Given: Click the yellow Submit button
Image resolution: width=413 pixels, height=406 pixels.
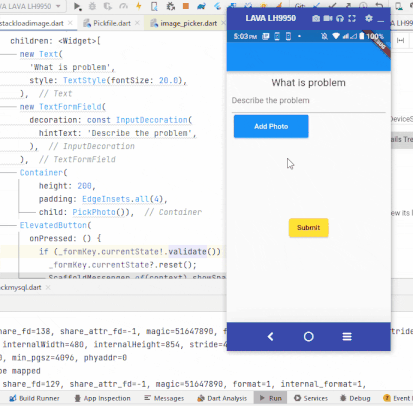Looking at the screenshot, I should (308, 228).
